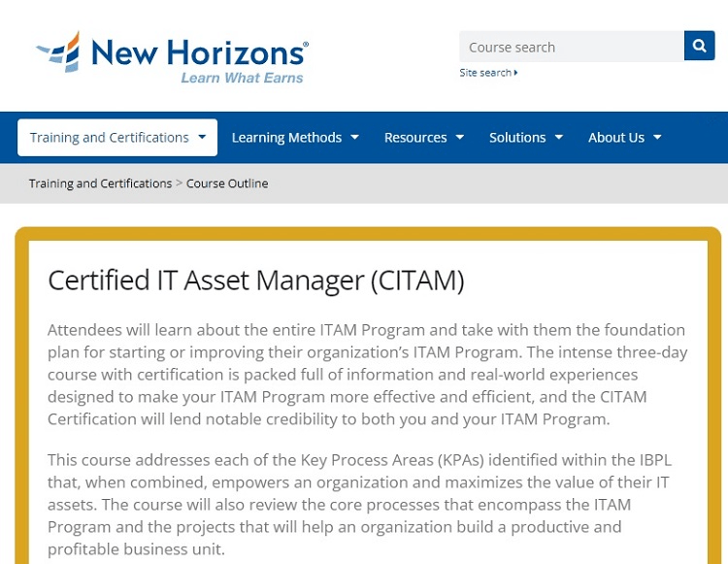Expand the Training and Certifications caret
Screen dimensions: 728x564
pyautogui.click(x=202, y=137)
